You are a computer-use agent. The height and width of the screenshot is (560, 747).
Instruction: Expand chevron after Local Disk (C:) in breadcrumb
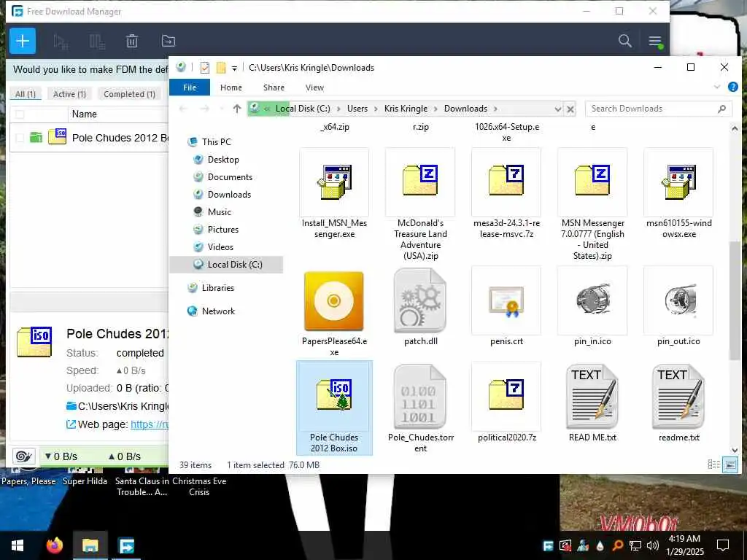click(338, 109)
